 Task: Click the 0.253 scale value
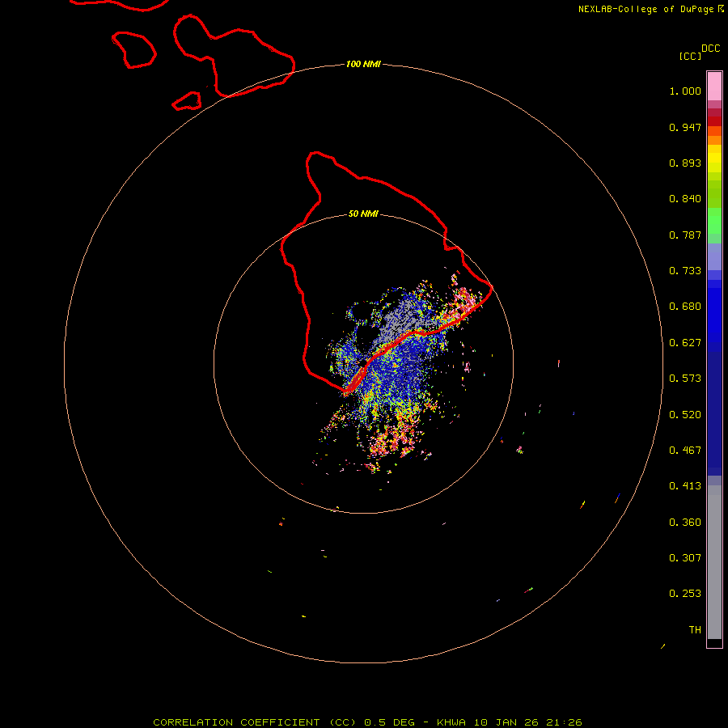pyautogui.click(x=685, y=594)
